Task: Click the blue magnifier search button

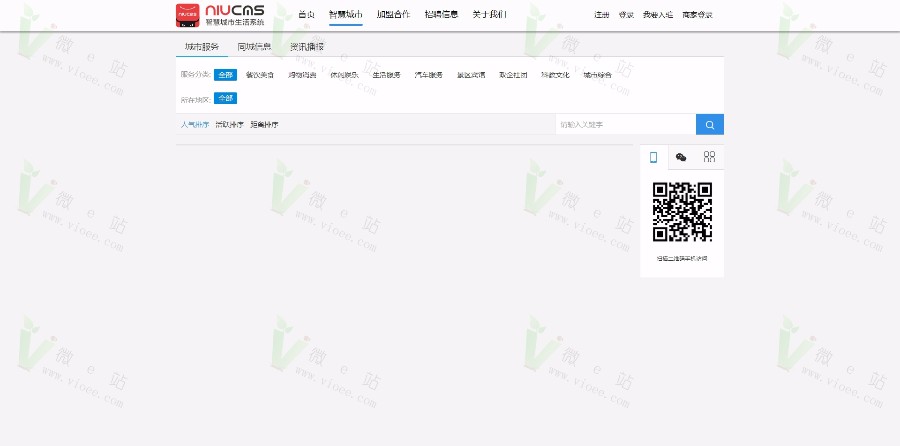Action: 709,125
